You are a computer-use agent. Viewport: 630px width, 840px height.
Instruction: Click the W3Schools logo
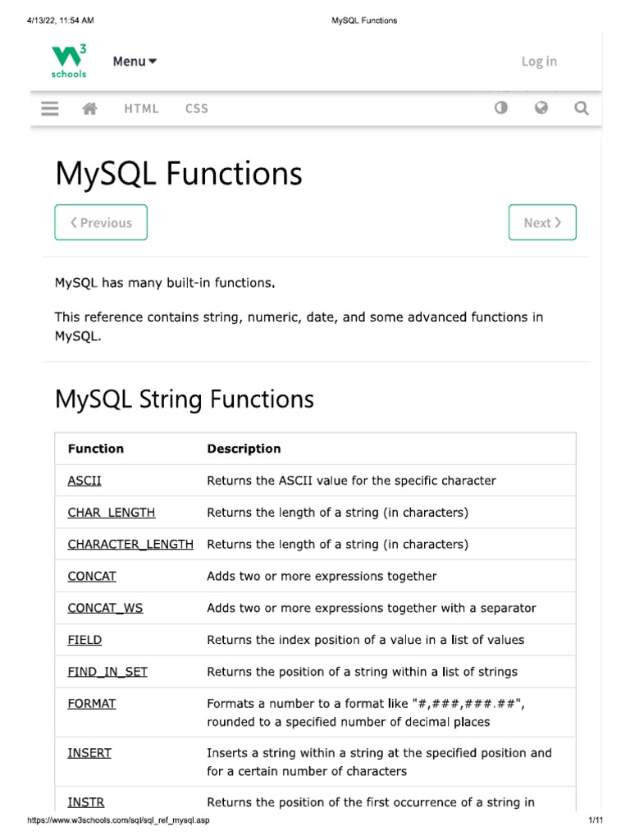tap(69, 62)
